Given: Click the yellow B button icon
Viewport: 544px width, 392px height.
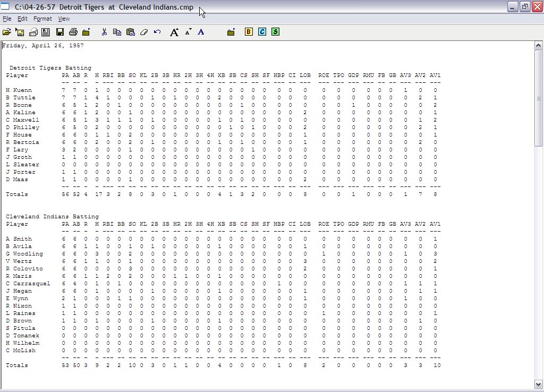Looking at the screenshot, I should 249,32.
